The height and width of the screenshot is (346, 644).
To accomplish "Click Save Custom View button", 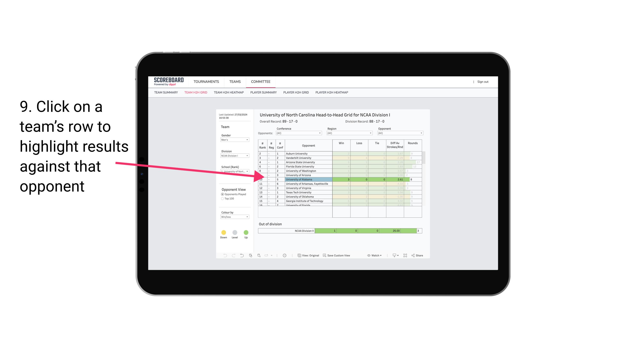I will tap(338, 256).
